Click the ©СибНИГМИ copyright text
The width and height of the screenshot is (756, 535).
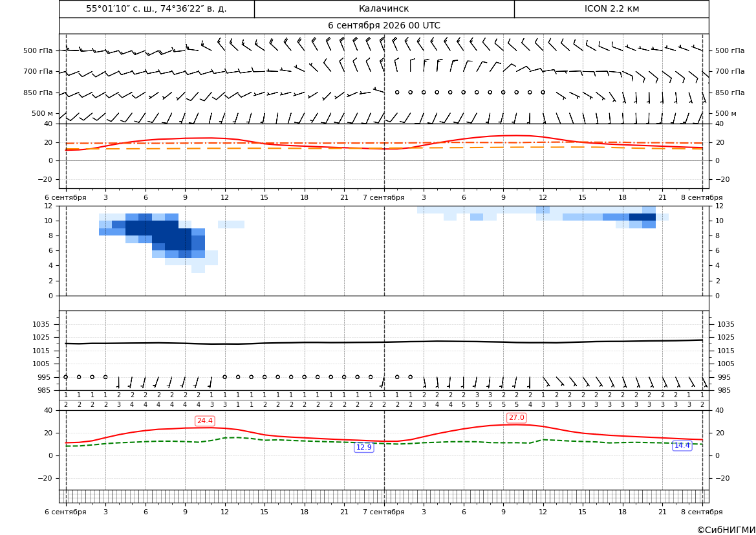tap(726, 530)
